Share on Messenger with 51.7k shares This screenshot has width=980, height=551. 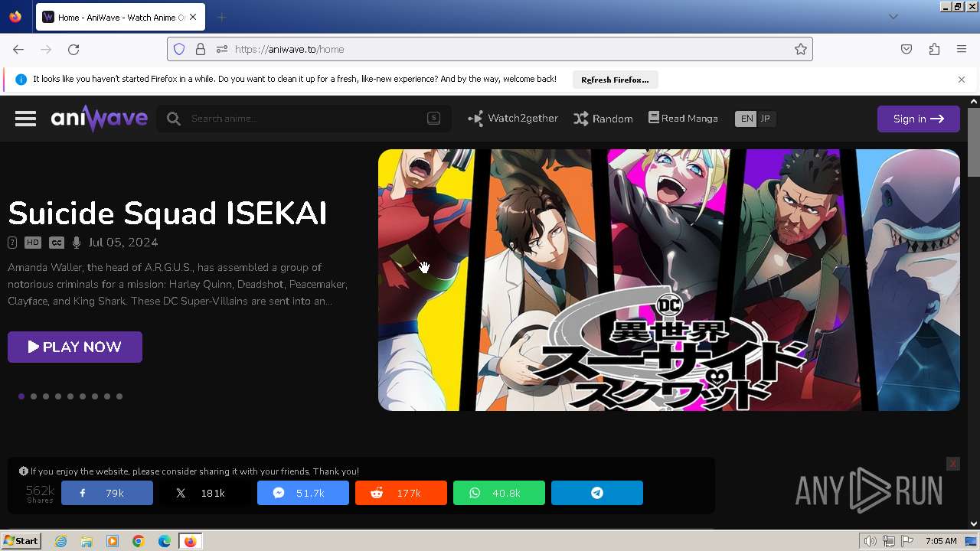pyautogui.click(x=303, y=493)
